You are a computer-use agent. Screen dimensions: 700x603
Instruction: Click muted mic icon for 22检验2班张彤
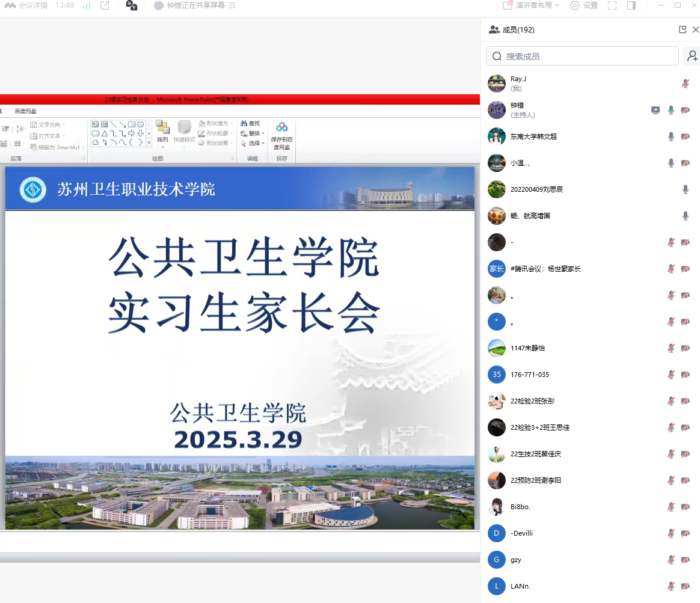[671, 401]
